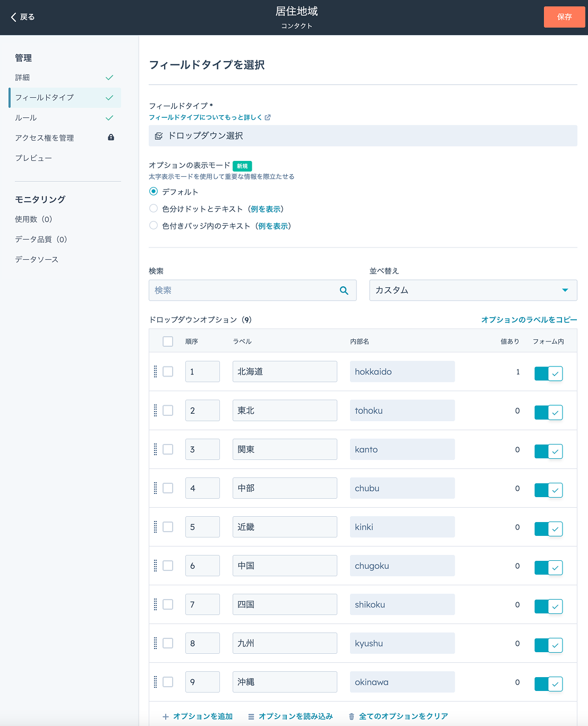Open the 並べ替え カスタム dropdown
This screenshot has height=726, width=588.
[x=473, y=291]
